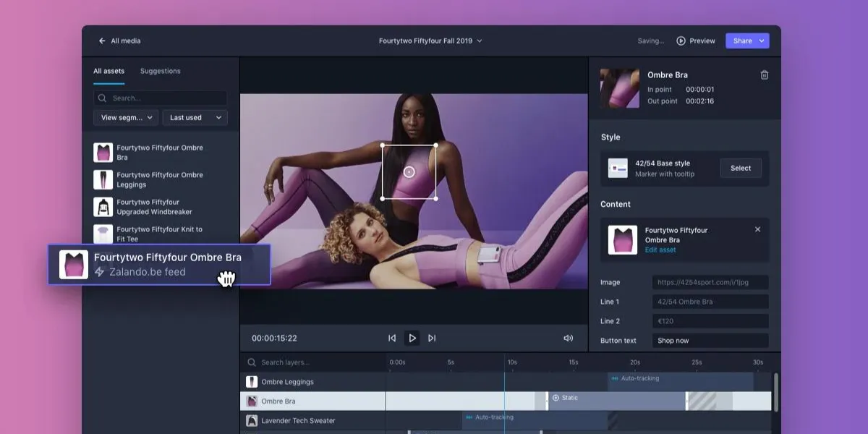Skip to the previous frame
The image size is (868, 434).
pos(392,338)
